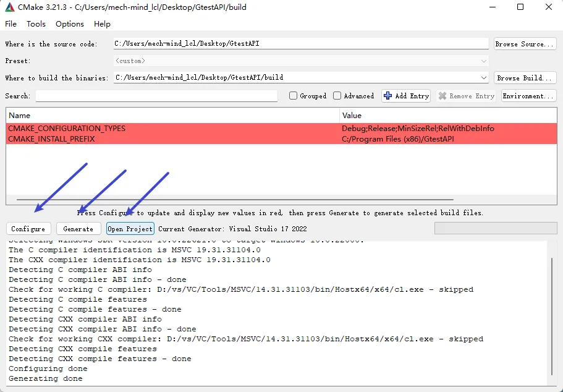Click 'Detecting CXX compiler ABI info - done' line
Image resolution: width=563 pixels, height=392 pixels.
tap(103, 329)
